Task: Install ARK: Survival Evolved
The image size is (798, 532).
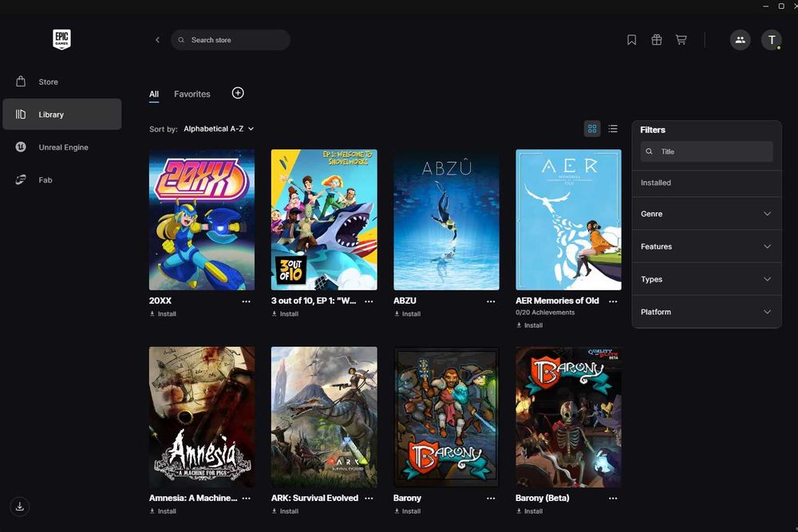Action: pyautogui.click(x=285, y=511)
